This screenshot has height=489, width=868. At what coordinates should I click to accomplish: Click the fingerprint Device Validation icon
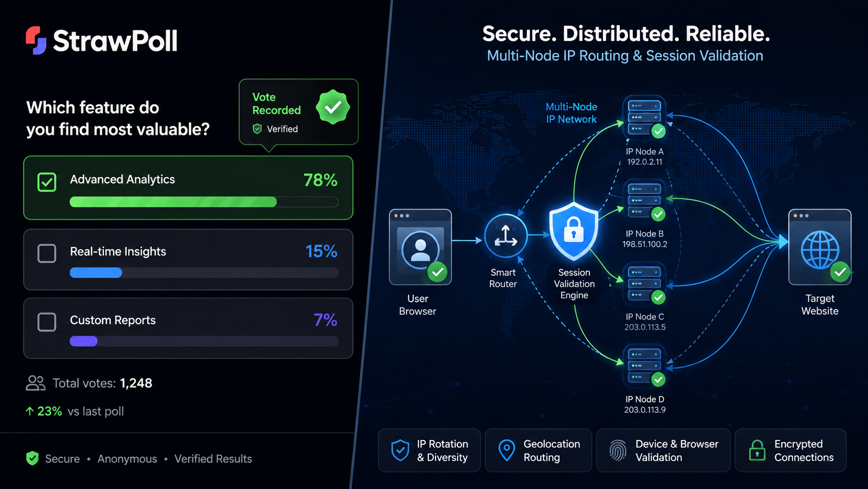[x=618, y=451]
